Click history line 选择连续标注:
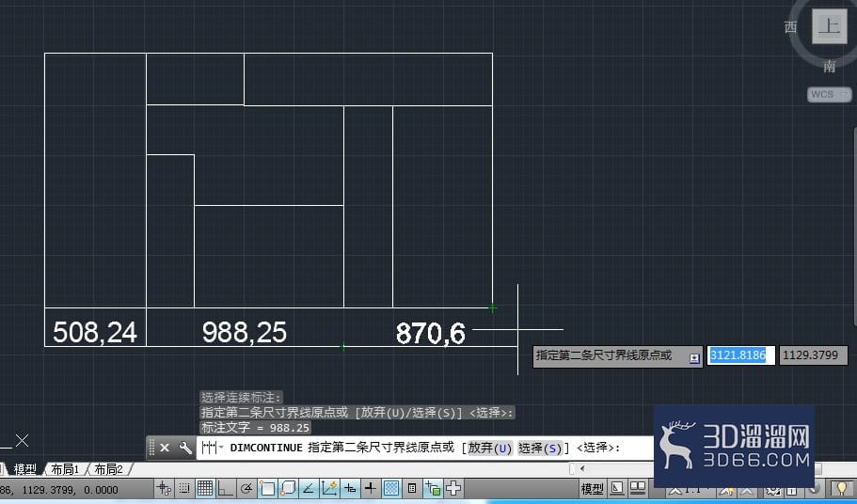The width and height of the screenshot is (857, 504). pyautogui.click(x=241, y=398)
